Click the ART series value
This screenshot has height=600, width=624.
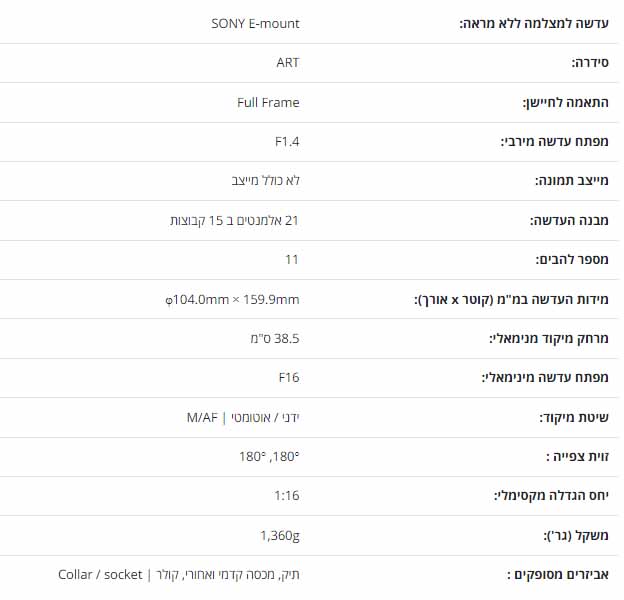288,62
